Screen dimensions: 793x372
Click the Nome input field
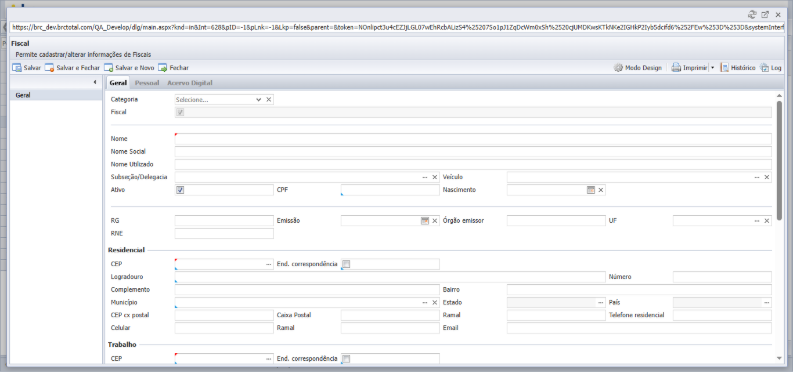(473, 138)
